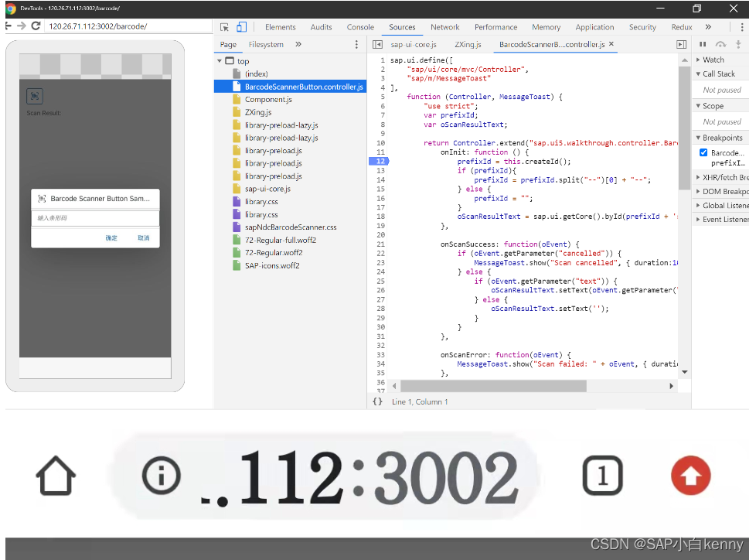The height and width of the screenshot is (560, 756).
Task: Collapse the top tree node
Action: [220, 61]
